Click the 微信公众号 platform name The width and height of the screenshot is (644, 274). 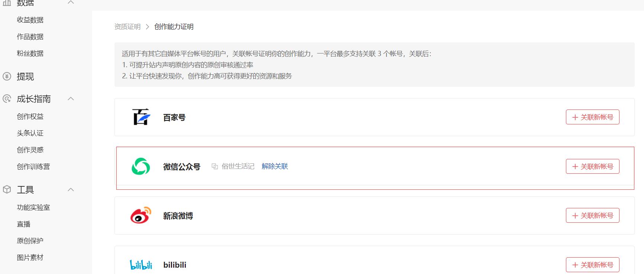tap(182, 167)
